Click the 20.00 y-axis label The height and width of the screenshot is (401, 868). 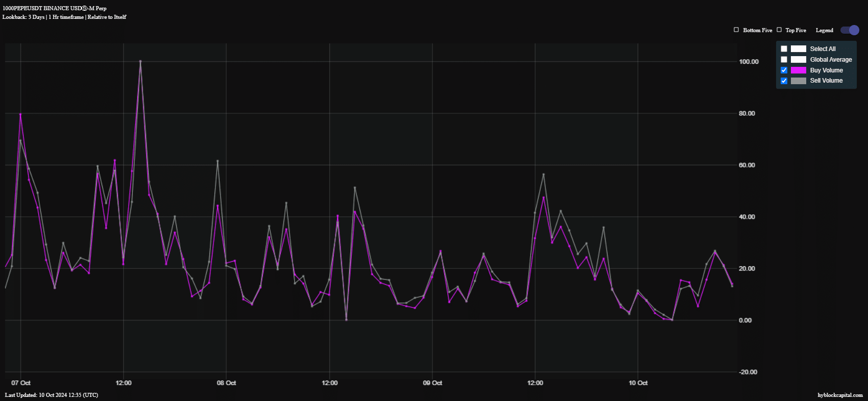coord(747,269)
